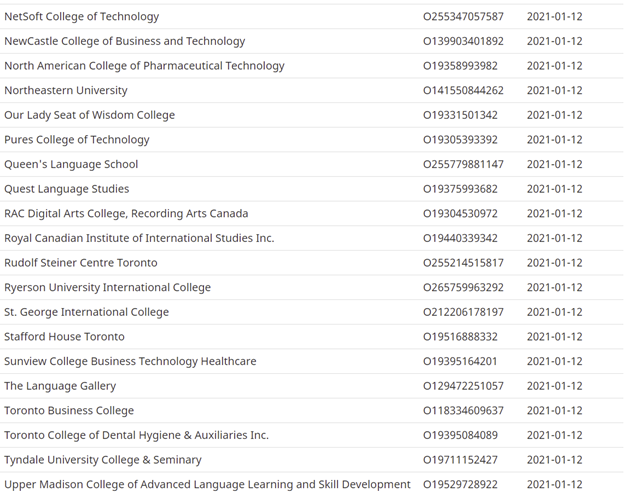Click Stafford House Toronto row
The width and height of the screenshot is (624, 492).
click(312, 337)
